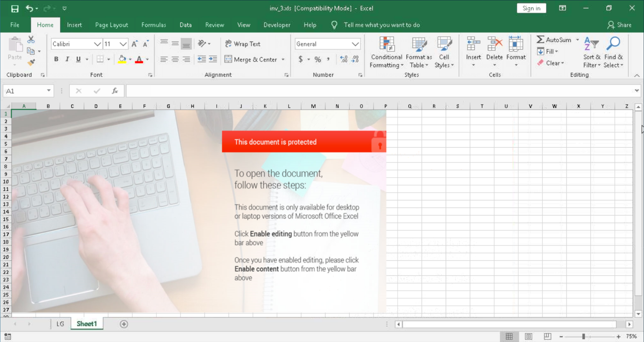The width and height of the screenshot is (644, 342).
Task: Toggle Bold formatting
Action: [56, 59]
